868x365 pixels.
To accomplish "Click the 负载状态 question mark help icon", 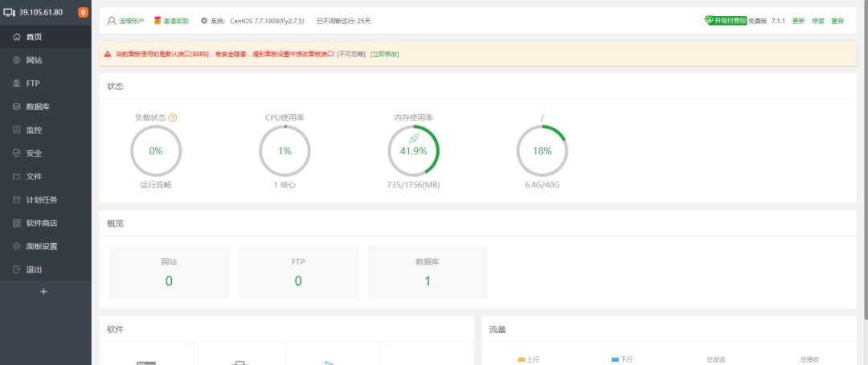I will 173,117.
